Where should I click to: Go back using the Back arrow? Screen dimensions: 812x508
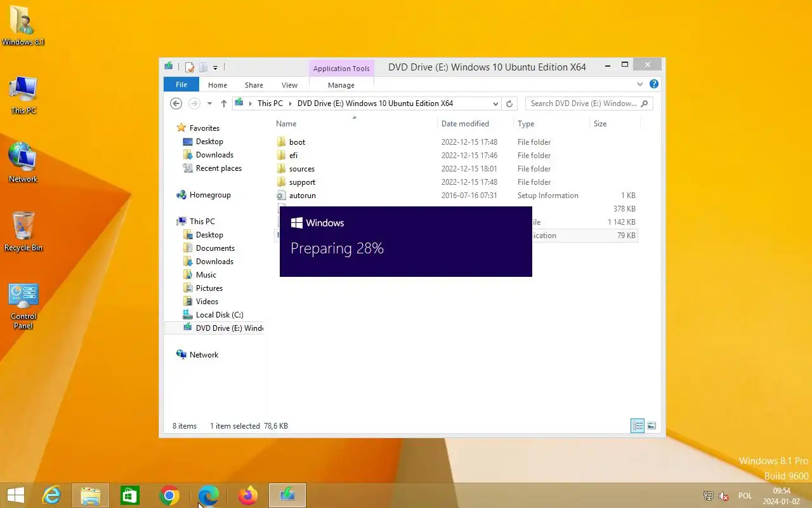[x=176, y=104]
